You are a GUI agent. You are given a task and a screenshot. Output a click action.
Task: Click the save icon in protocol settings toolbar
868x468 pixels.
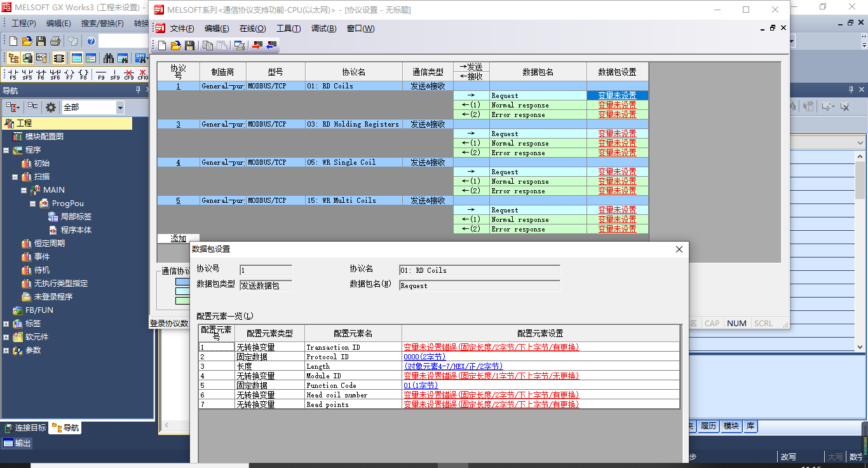189,45
